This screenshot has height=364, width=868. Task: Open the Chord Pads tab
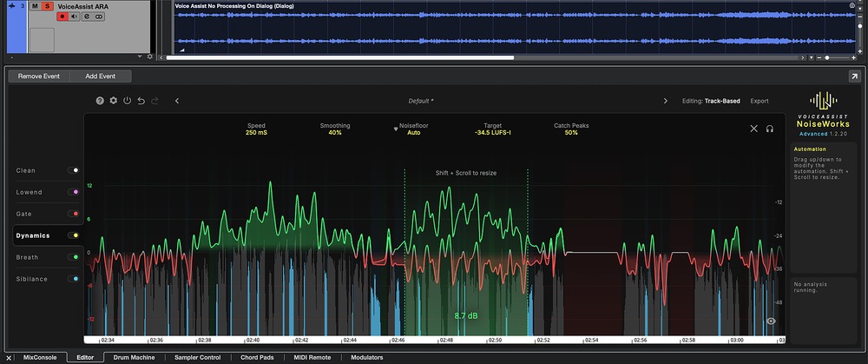(x=257, y=358)
